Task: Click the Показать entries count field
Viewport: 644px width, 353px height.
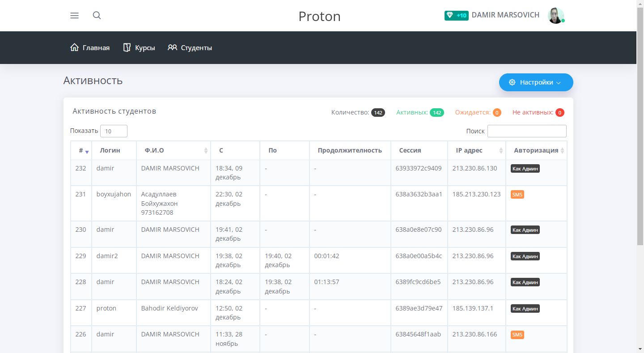Action: click(x=114, y=131)
